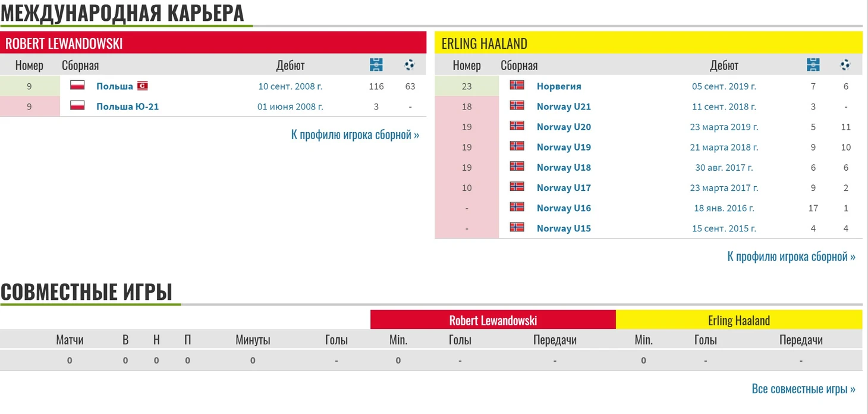This screenshot has width=868, height=414.
Task: Open Haaland's К профилю игрока сборной link
Action: 791,257
